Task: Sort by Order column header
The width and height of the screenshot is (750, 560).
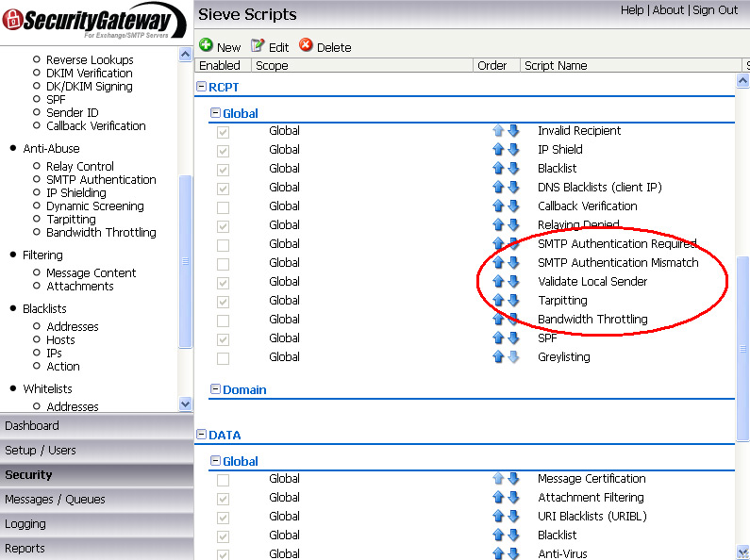Action: pos(496,65)
